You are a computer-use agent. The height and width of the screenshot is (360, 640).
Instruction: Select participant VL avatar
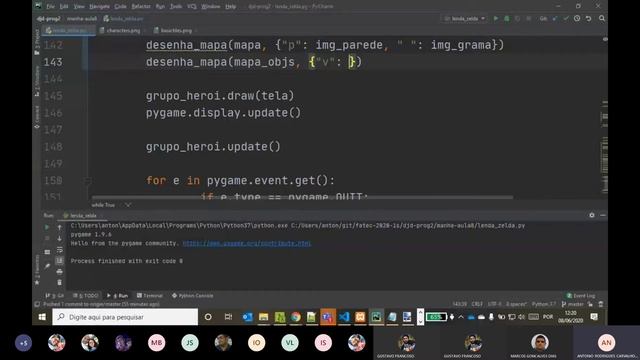[290, 343]
